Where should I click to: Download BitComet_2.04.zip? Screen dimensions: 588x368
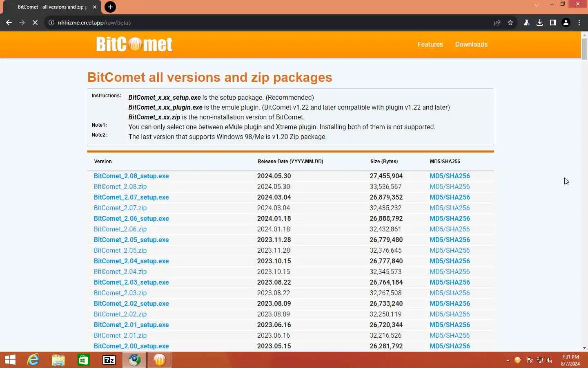coord(120,272)
